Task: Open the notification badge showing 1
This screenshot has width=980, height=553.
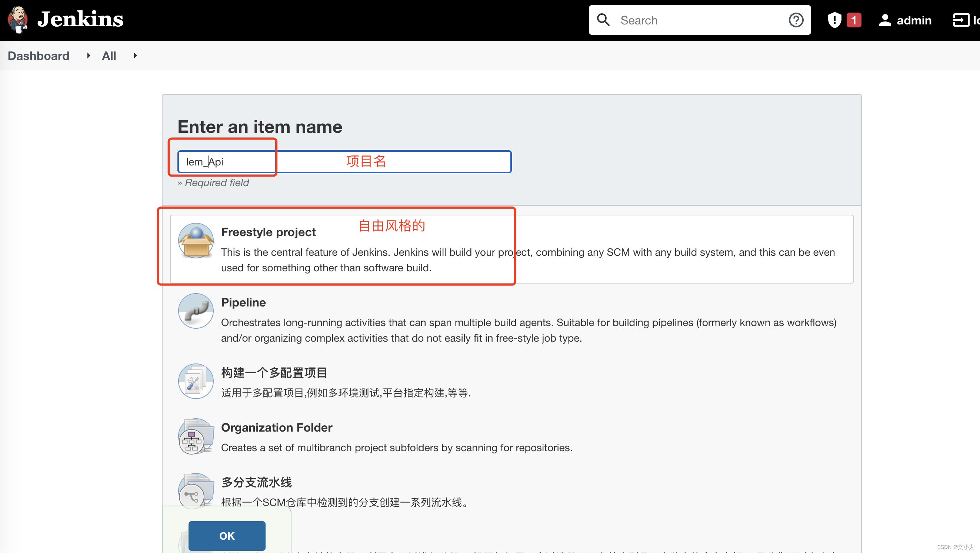Action: pos(853,20)
